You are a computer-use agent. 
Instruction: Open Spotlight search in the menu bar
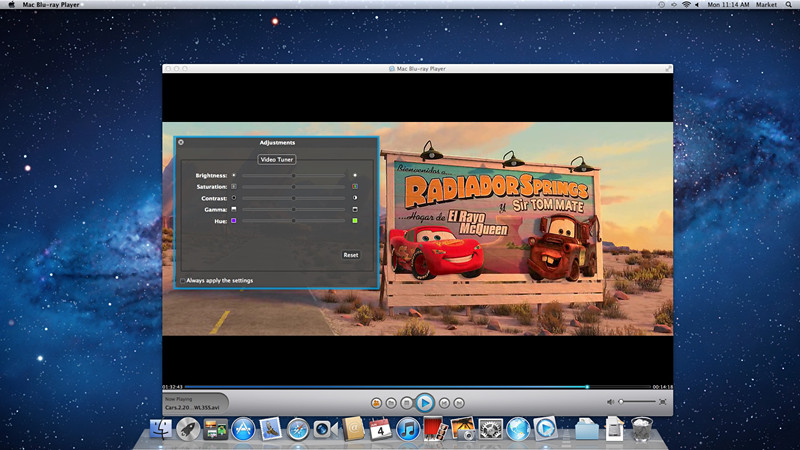pyautogui.click(x=790, y=5)
